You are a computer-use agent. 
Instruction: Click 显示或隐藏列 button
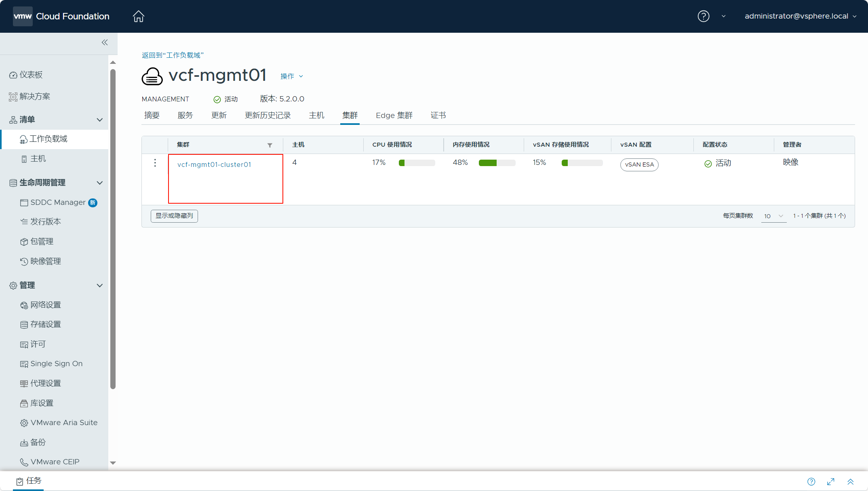(x=174, y=216)
